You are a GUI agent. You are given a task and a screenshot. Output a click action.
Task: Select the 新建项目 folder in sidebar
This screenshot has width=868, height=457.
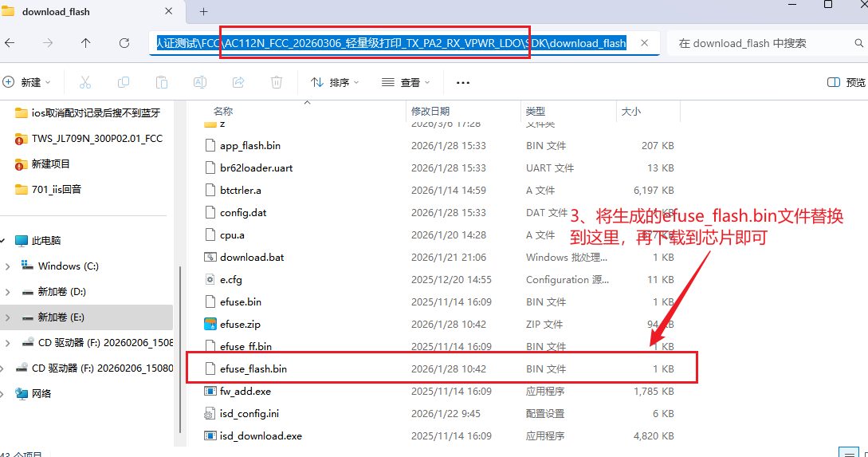(x=42, y=164)
